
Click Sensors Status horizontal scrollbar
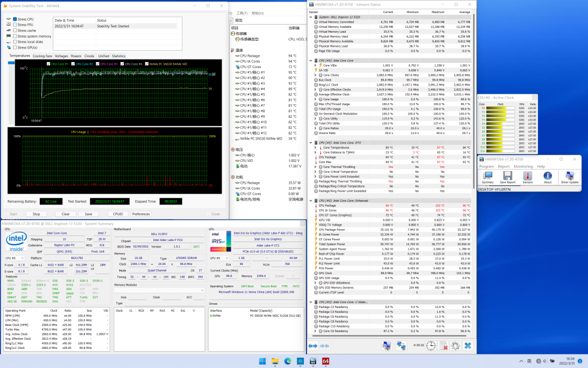click(x=390, y=336)
